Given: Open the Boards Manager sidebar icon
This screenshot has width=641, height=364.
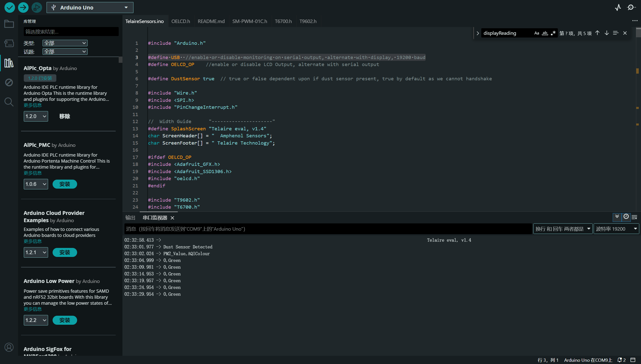Looking at the screenshot, I should (x=9, y=43).
